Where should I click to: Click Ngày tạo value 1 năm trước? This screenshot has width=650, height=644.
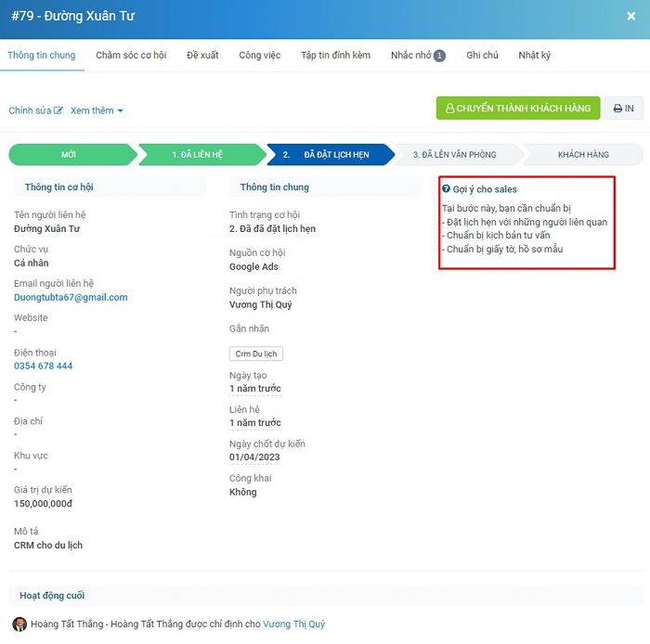click(255, 389)
